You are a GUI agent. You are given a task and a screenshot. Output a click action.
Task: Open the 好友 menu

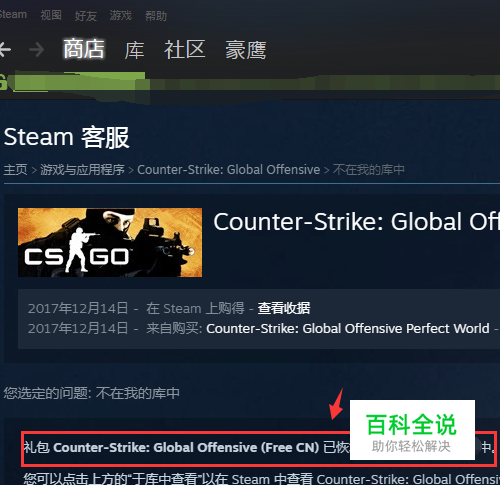tap(86, 16)
